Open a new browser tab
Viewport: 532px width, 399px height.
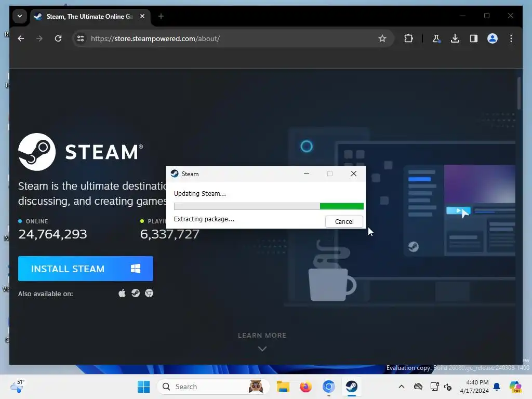[161, 16]
